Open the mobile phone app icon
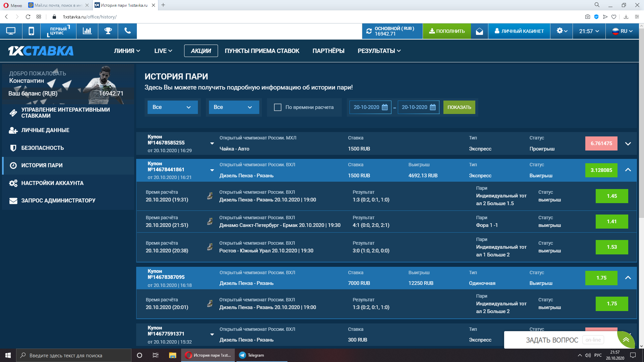The height and width of the screenshot is (362, 644). click(x=31, y=31)
